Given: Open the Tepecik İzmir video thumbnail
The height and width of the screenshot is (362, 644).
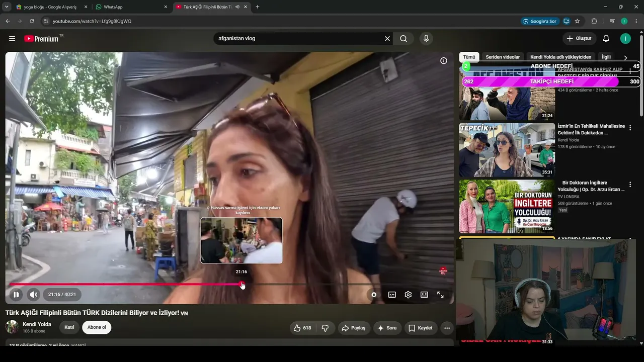Looking at the screenshot, I should (x=507, y=150).
